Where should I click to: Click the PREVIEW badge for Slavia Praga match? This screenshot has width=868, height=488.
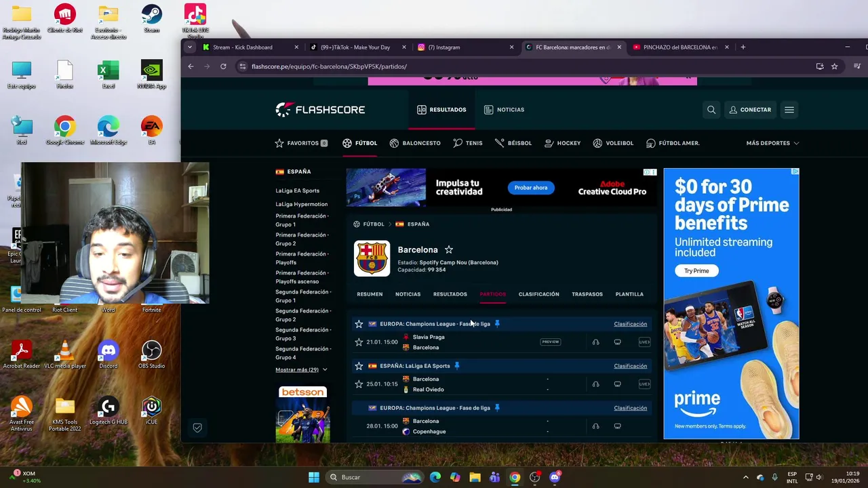click(551, 342)
